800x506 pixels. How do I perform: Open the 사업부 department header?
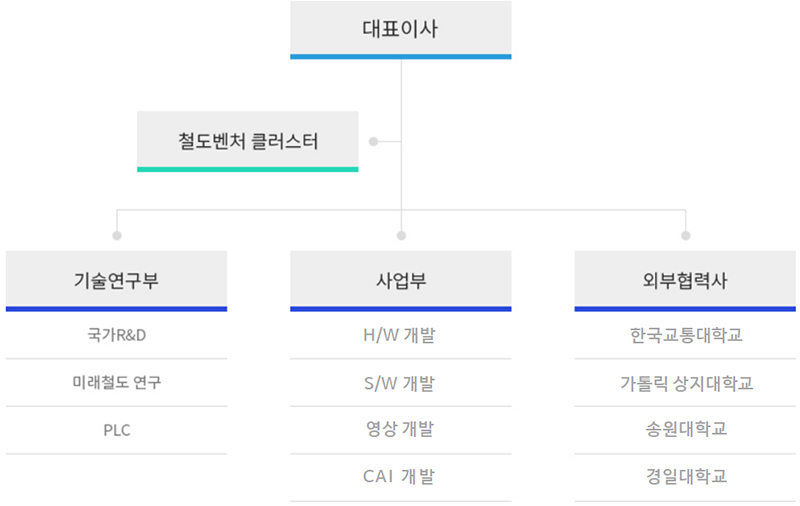click(400, 280)
